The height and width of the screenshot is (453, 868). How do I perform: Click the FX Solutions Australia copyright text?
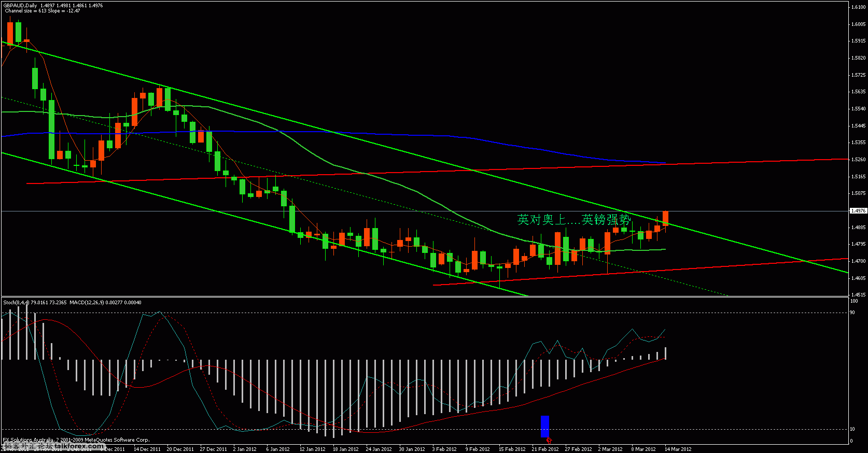(76, 440)
